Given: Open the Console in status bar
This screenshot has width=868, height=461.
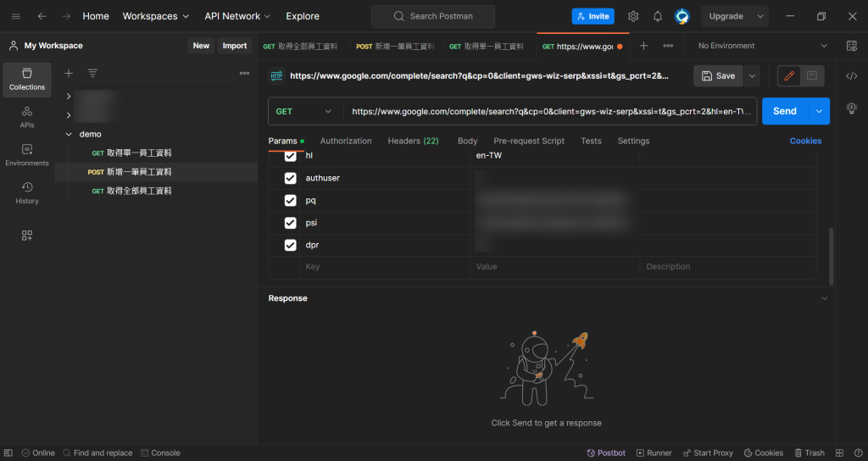Looking at the screenshot, I should (160, 453).
